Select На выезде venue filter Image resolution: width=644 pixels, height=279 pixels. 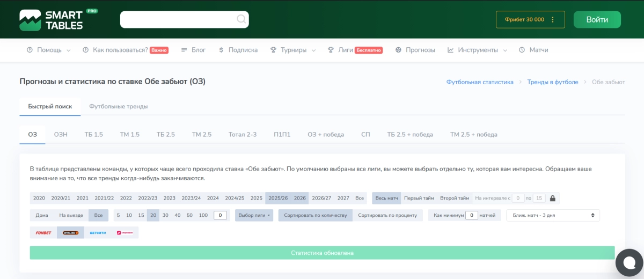tap(71, 215)
